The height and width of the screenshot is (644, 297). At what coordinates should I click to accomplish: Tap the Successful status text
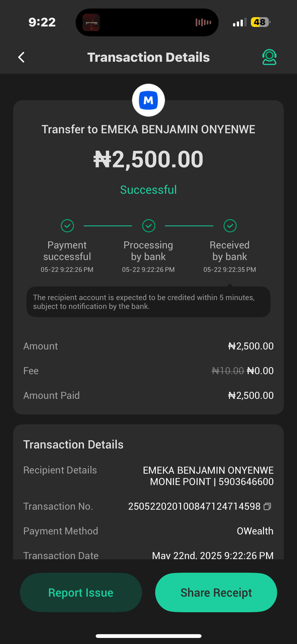coord(148,190)
